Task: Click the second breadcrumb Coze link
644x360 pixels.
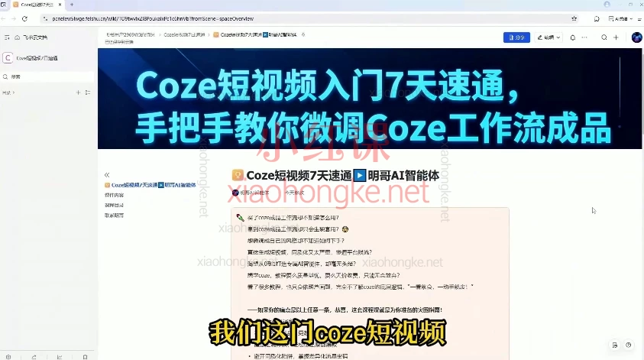Action: tap(184, 35)
